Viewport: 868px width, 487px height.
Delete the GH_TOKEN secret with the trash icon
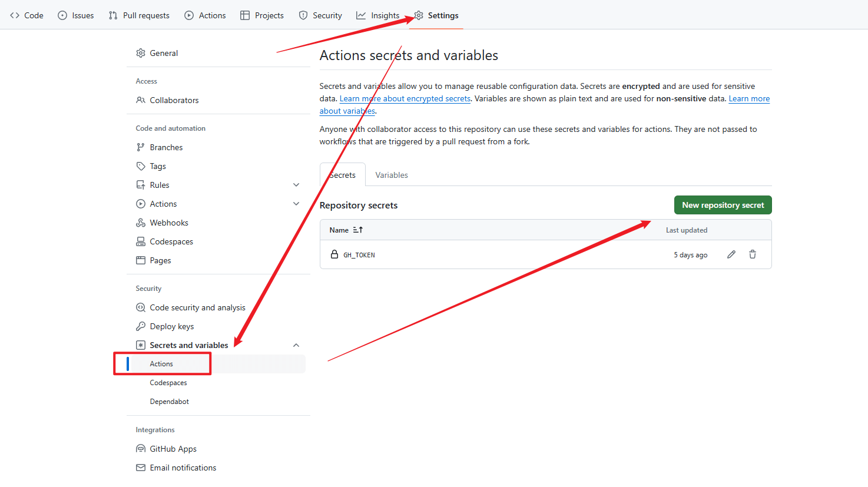click(x=753, y=254)
